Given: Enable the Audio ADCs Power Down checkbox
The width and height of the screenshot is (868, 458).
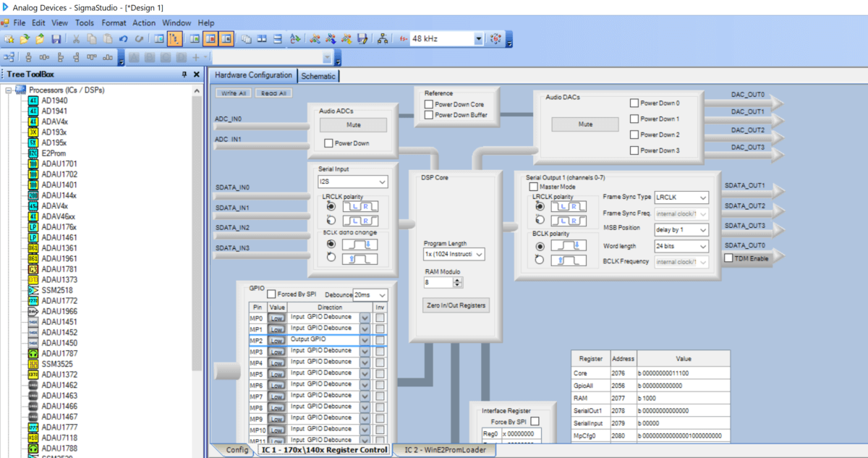Looking at the screenshot, I should click(328, 143).
